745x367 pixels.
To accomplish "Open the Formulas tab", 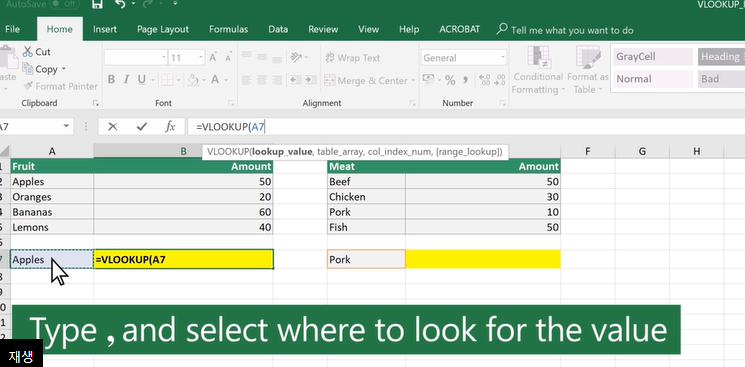I will click(229, 29).
